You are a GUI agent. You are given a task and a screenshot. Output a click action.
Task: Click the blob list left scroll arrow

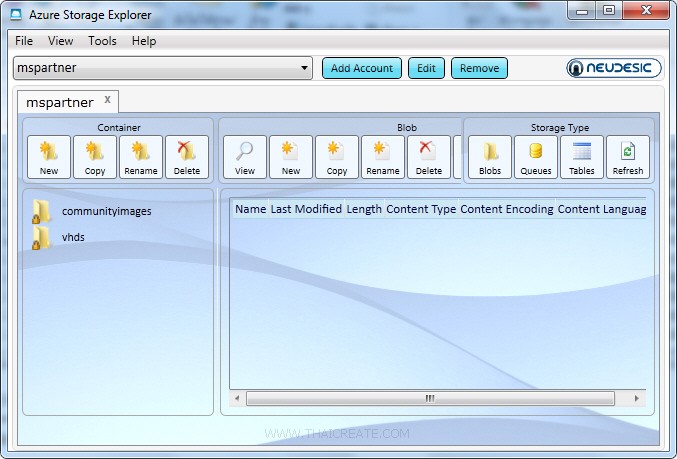coord(237,398)
